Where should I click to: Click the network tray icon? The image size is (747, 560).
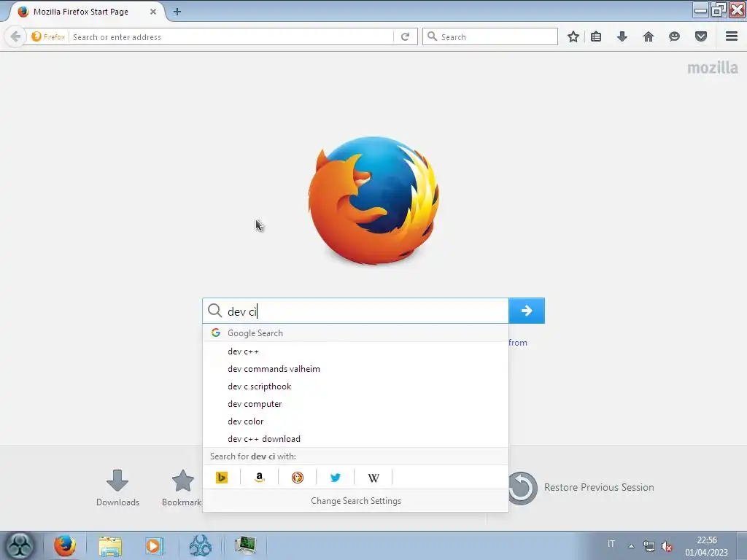[649, 546]
